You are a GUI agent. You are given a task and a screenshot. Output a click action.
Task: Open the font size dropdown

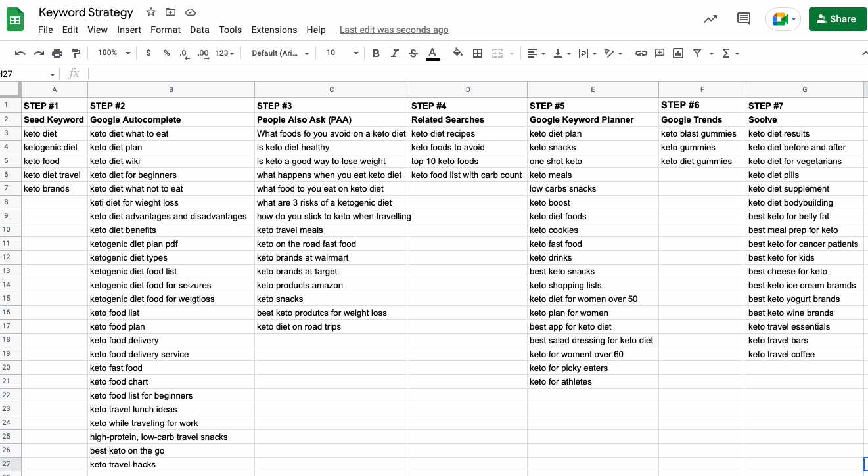tap(342, 53)
